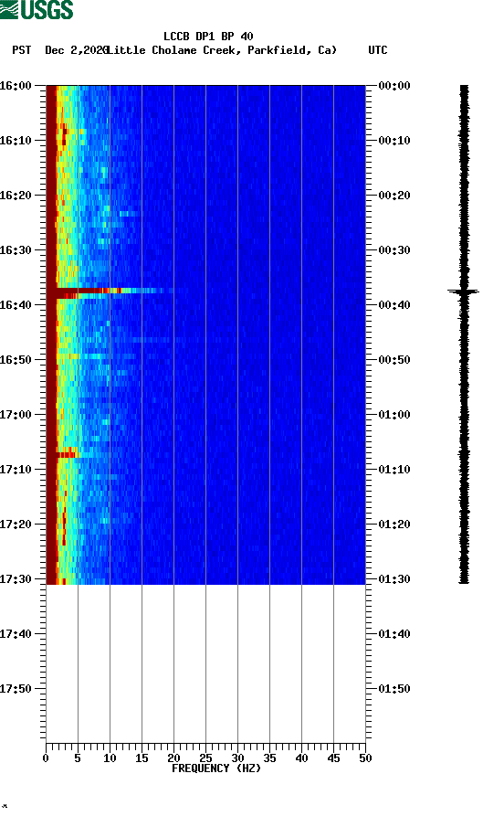Click the 0 Hz frequency axis label
Image resolution: width=504 pixels, height=816 pixels.
tap(46, 758)
